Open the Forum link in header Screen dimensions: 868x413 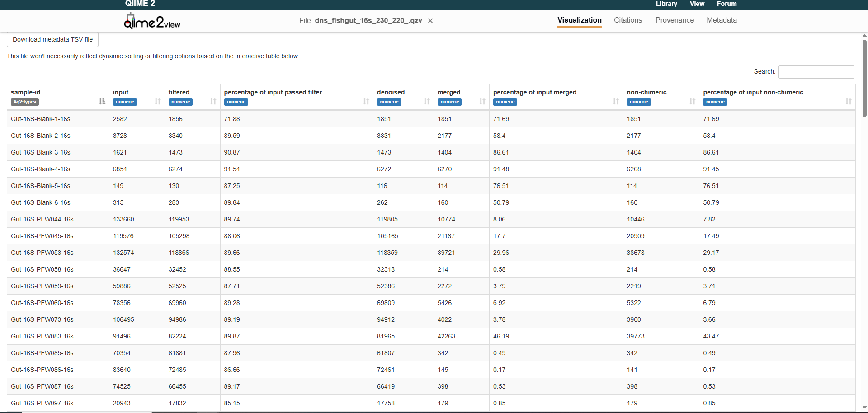point(726,4)
